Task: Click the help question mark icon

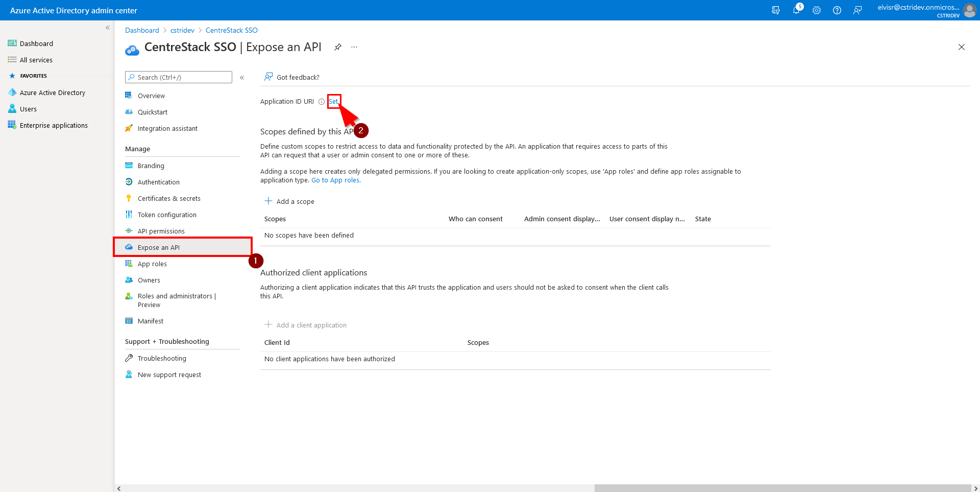Action: click(837, 10)
